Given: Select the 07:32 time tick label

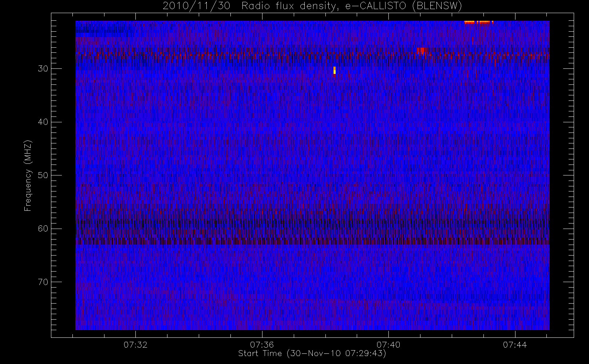Looking at the screenshot, I should pyautogui.click(x=135, y=344).
